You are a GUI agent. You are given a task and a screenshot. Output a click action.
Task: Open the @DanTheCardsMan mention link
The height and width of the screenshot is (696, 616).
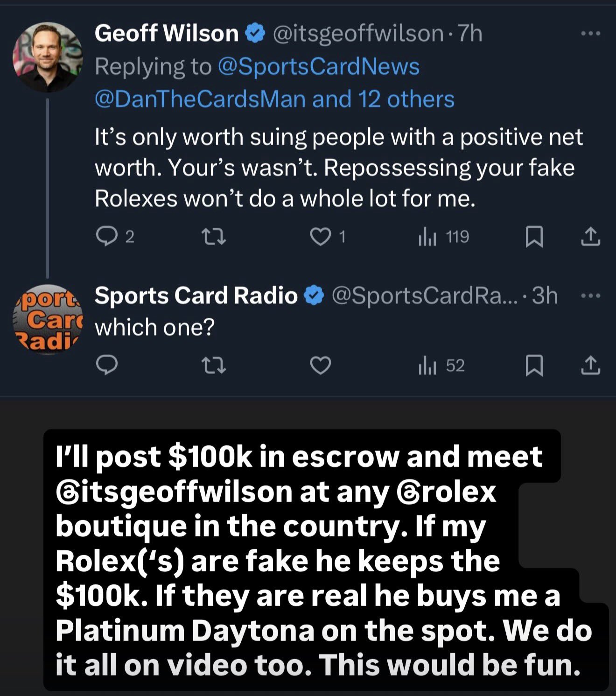pos(201,99)
